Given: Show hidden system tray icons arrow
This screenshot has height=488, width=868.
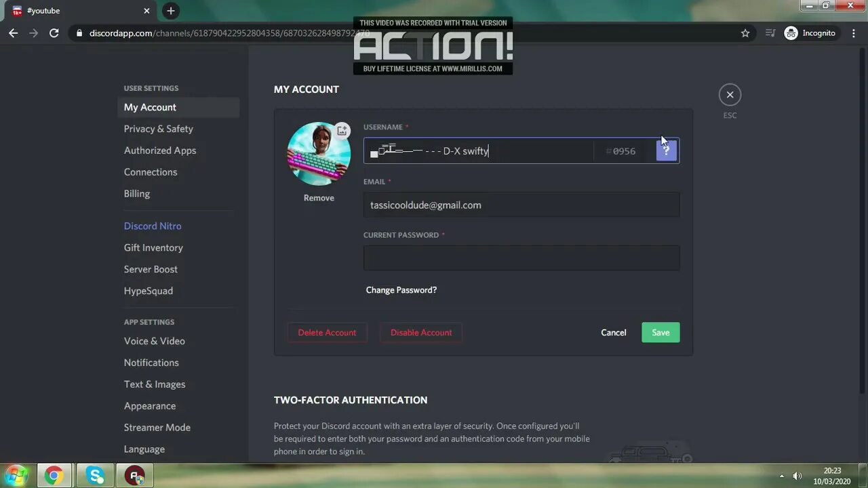Looking at the screenshot, I should pyautogui.click(x=782, y=476).
